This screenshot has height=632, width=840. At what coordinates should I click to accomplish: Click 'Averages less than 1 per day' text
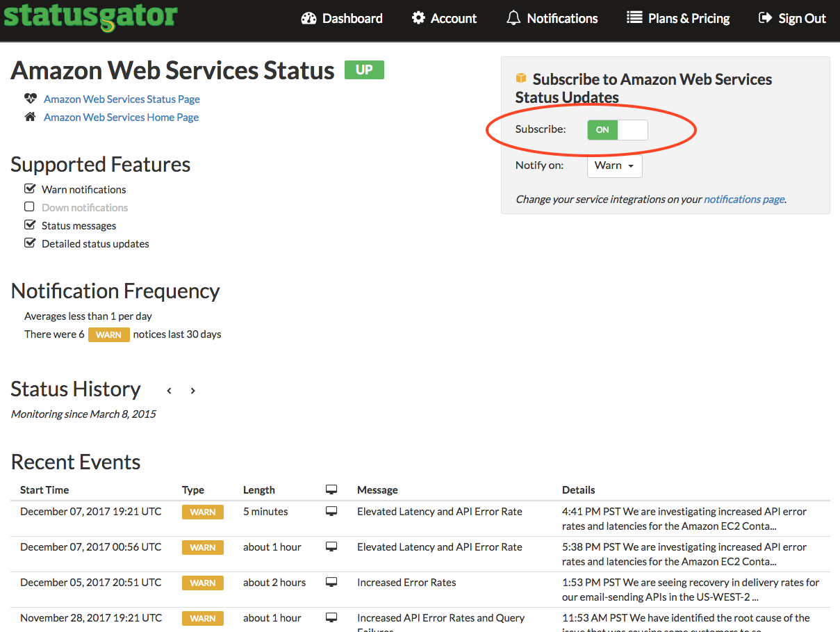88,316
